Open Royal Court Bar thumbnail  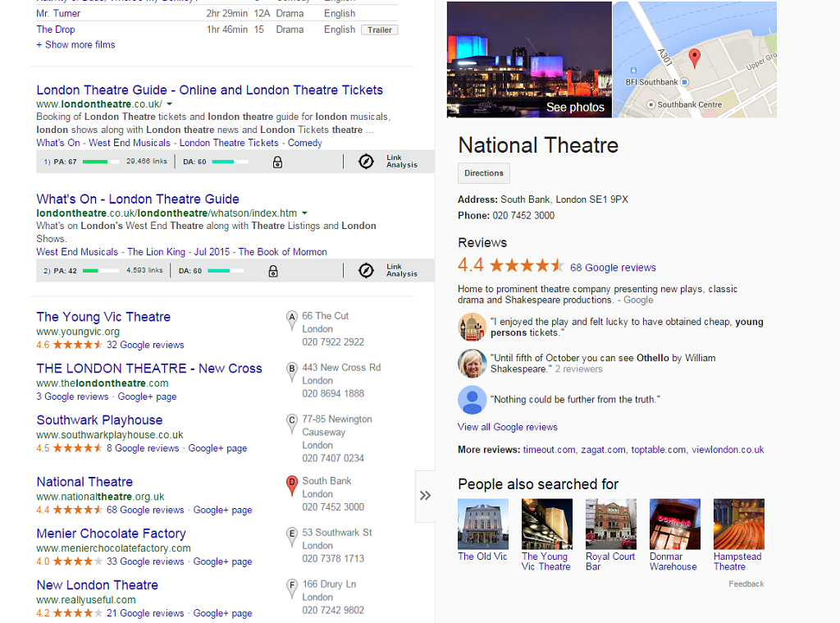[610, 524]
